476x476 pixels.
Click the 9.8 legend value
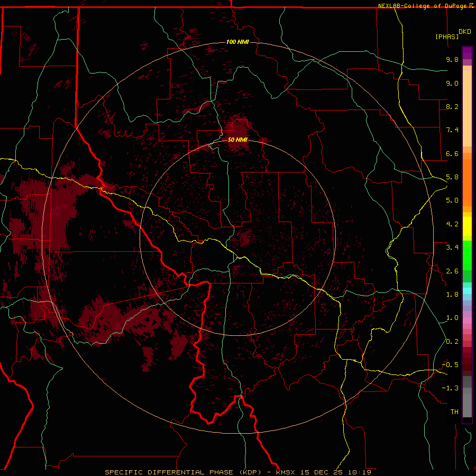[452, 59]
